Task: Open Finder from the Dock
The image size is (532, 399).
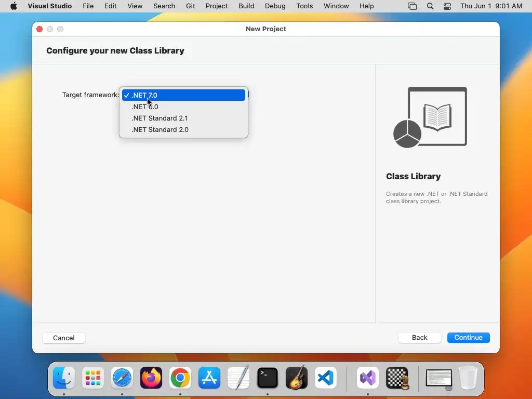Action: pyautogui.click(x=64, y=378)
